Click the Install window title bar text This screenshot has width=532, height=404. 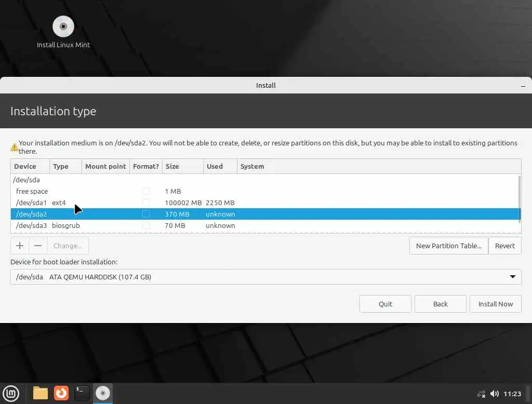265,86
